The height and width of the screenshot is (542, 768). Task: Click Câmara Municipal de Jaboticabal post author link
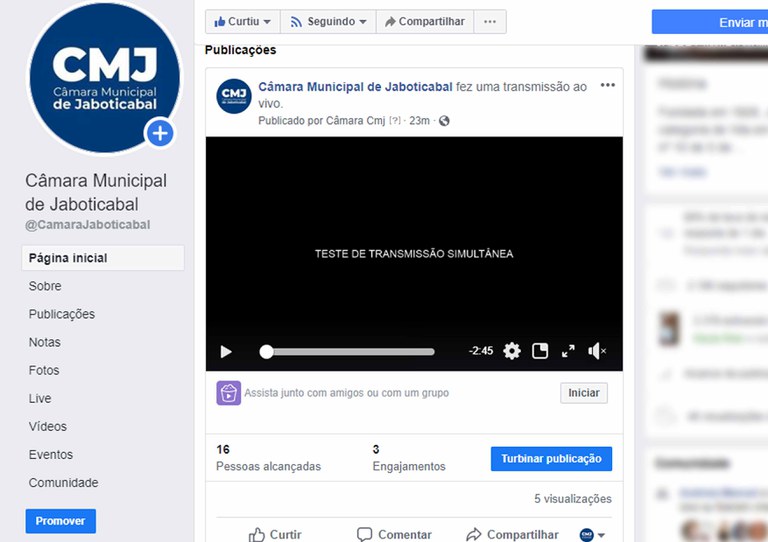click(355, 87)
